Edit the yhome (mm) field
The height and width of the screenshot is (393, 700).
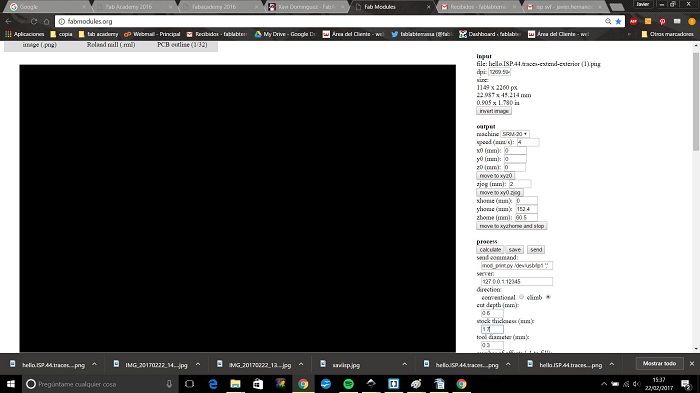[x=526, y=209]
